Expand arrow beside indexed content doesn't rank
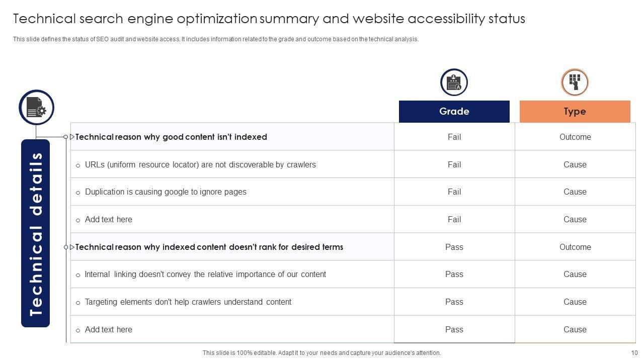Viewport: 644px width, 362px height. click(72, 247)
